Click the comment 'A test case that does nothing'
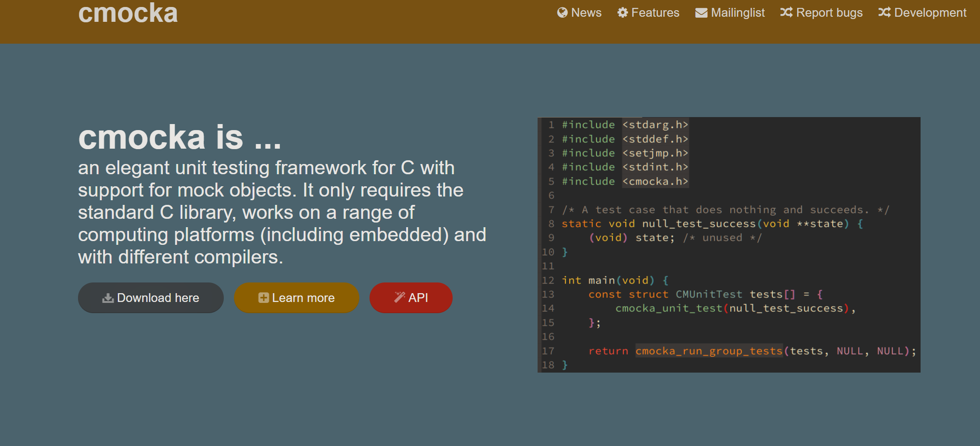Screen dimensions: 980x446 726,210
